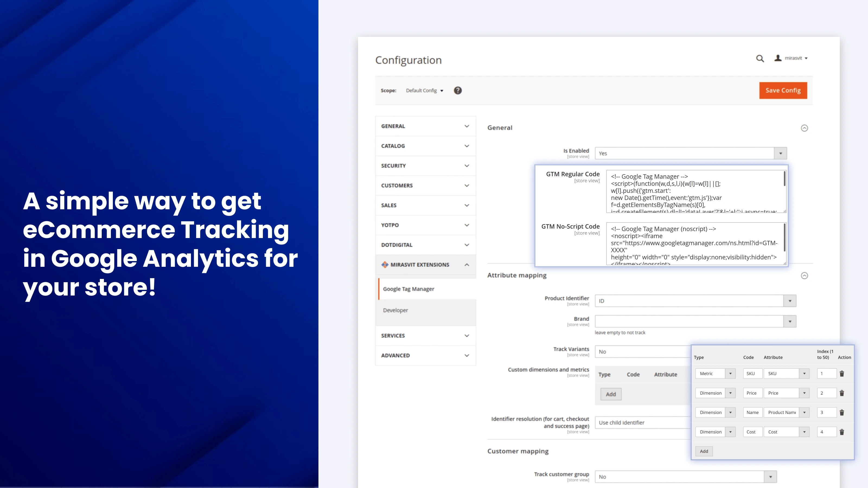The width and height of the screenshot is (868, 488).
Task: Select the Google Tag Manager tab
Action: tap(409, 289)
